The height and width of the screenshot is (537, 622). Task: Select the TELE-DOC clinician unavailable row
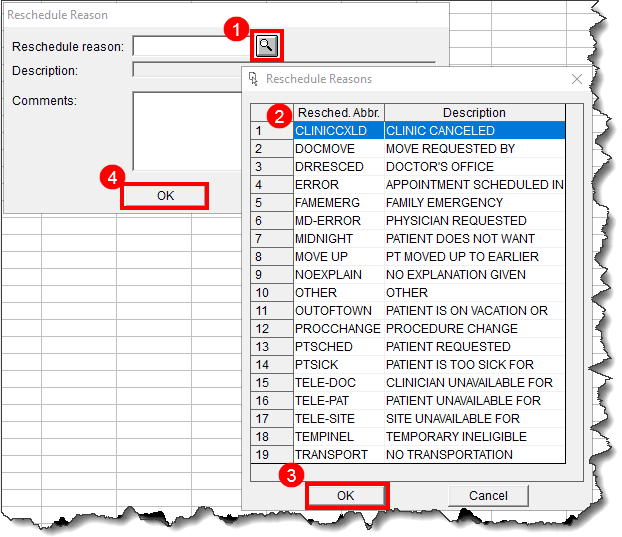[x=325, y=383]
